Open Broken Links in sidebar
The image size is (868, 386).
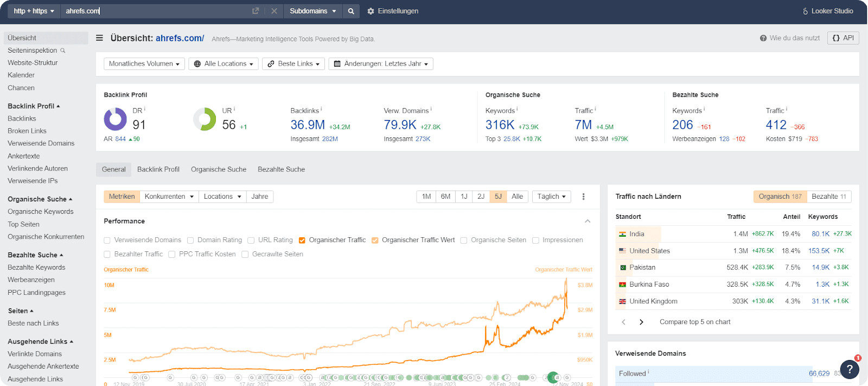(27, 131)
